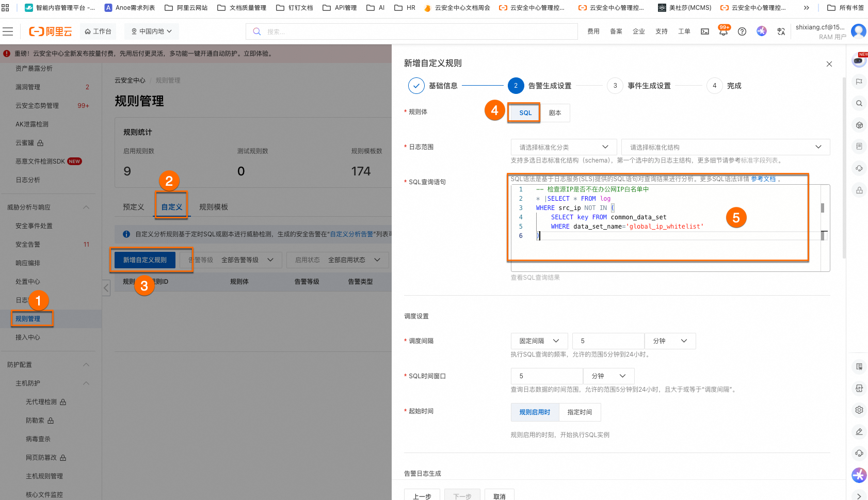Click the 上一步 button

tap(422, 496)
